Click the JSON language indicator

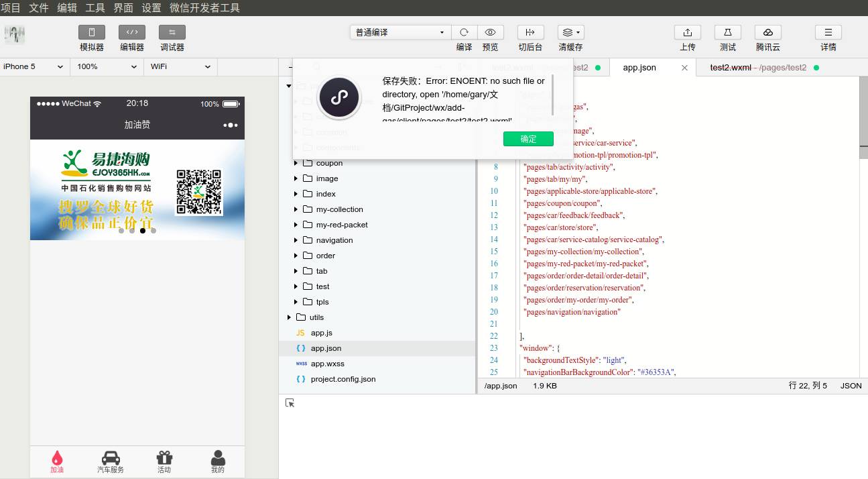851,386
